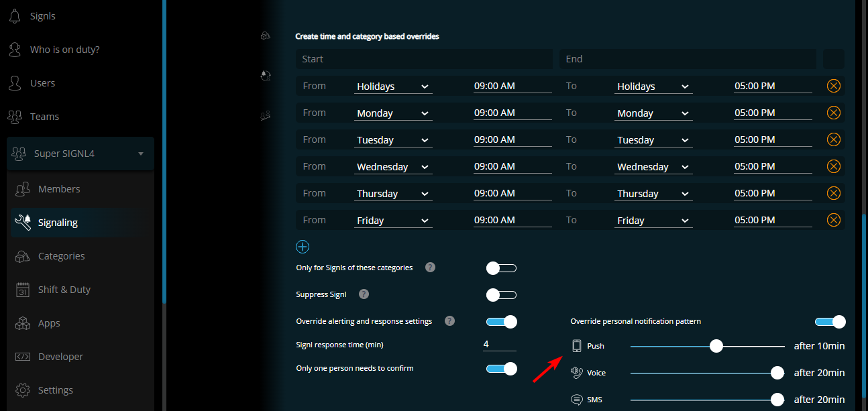Remove the Friday override row

833,220
